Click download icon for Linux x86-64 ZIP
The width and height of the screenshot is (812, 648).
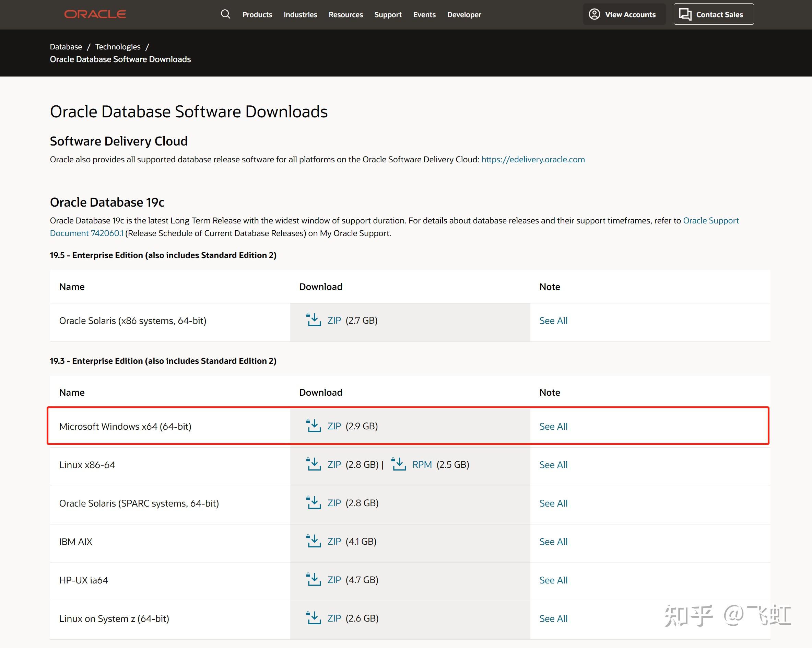coord(313,464)
